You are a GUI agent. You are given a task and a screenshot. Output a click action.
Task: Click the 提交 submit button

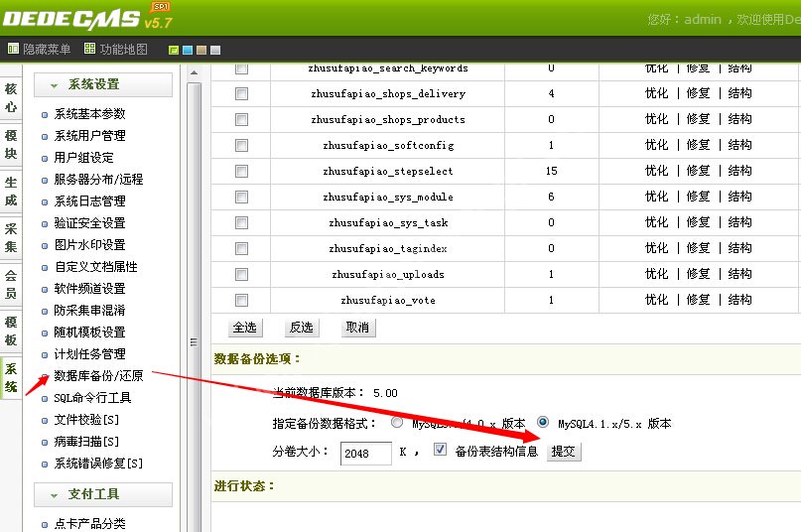[563, 452]
